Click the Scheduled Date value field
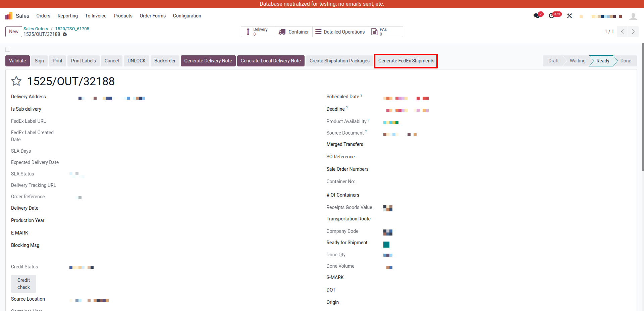Image resolution: width=644 pixels, height=311 pixels. tap(406, 98)
